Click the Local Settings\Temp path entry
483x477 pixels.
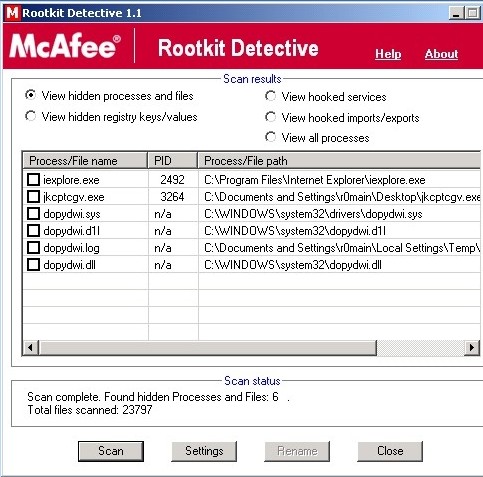click(x=342, y=248)
